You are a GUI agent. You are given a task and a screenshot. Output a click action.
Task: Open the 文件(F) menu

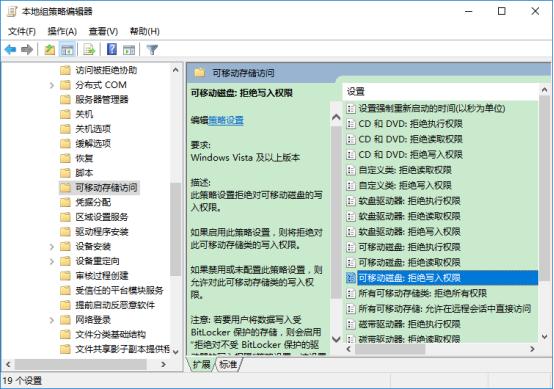point(22,31)
